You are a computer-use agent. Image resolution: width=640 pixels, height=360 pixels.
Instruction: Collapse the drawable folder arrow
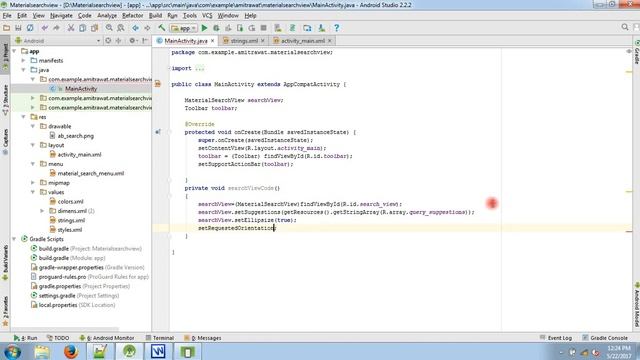point(33,126)
